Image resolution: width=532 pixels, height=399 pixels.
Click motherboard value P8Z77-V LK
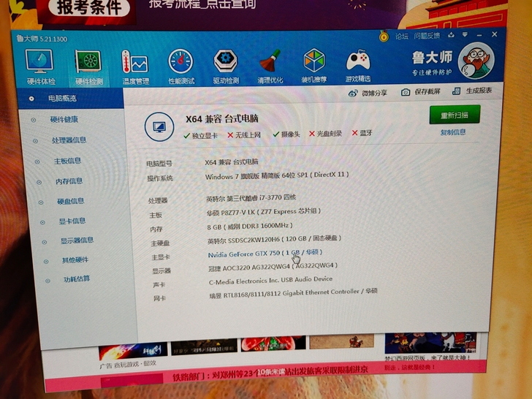point(264,212)
